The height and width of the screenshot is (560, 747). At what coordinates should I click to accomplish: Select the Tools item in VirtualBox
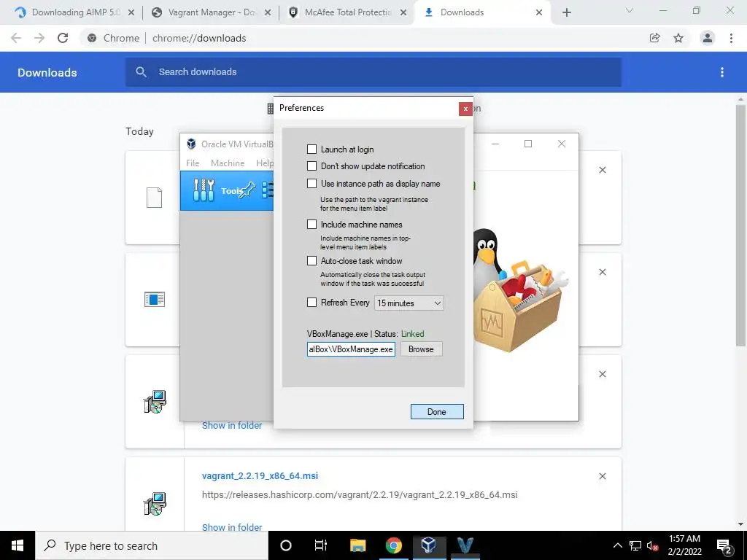coord(227,190)
